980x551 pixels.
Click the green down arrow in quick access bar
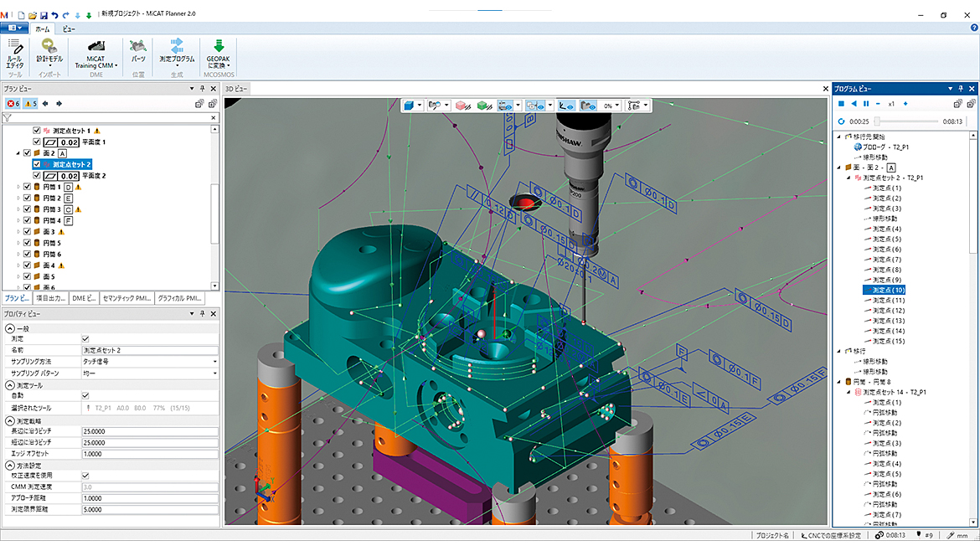[89, 15]
